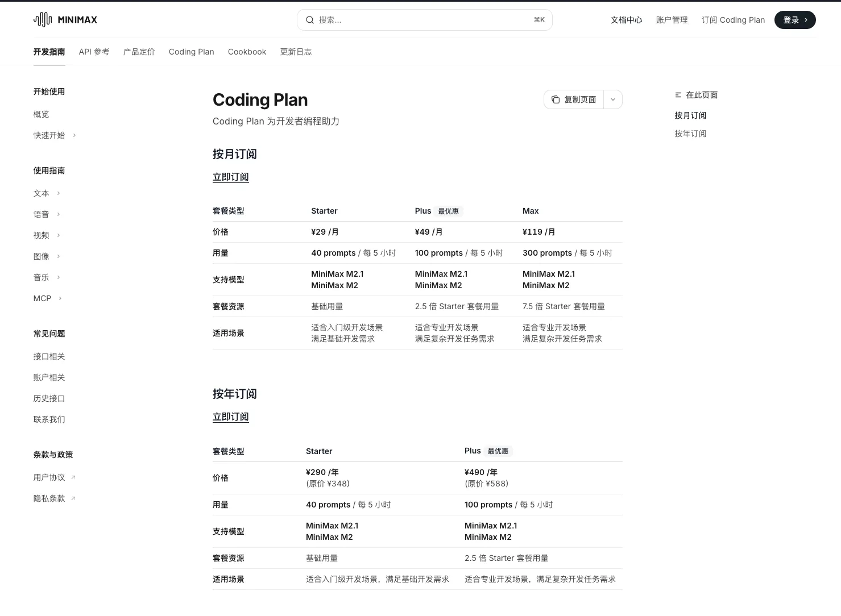Image resolution: width=841 pixels, height=616 pixels.
Task: Click the 300 prompts usage cell
Action: pos(567,253)
